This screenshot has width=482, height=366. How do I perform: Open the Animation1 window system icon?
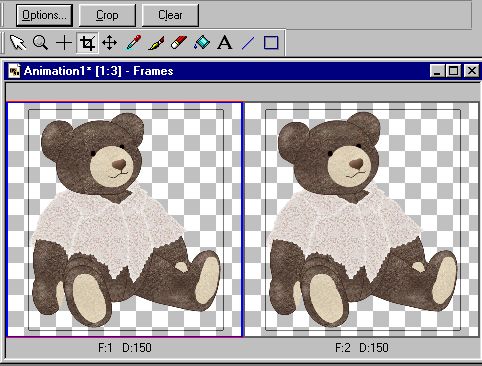[x=14, y=71]
